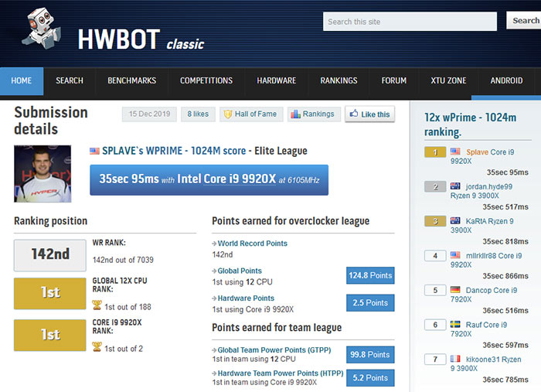541x392 pixels.
Task: Click the Australian flag next to jordan.hyde99
Action: [455, 186]
